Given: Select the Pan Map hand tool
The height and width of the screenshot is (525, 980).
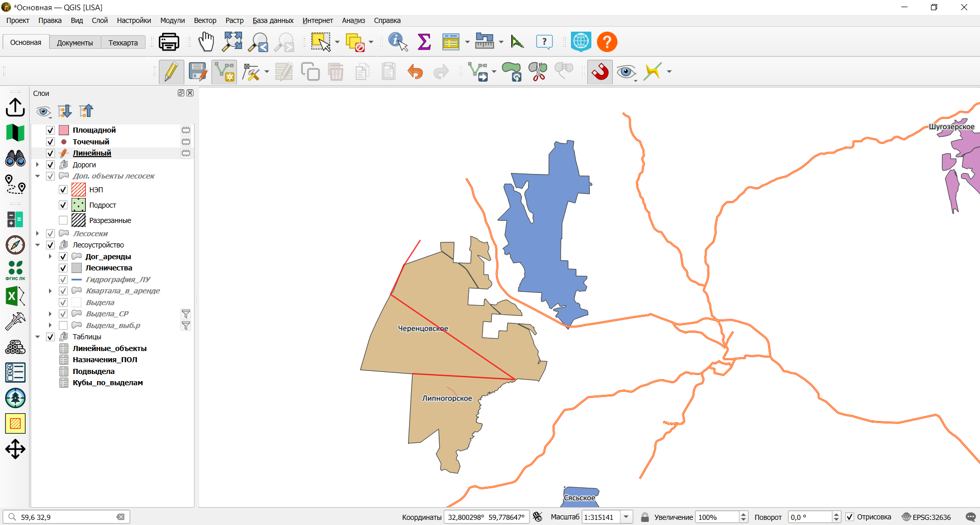Looking at the screenshot, I should [x=206, y=42].
